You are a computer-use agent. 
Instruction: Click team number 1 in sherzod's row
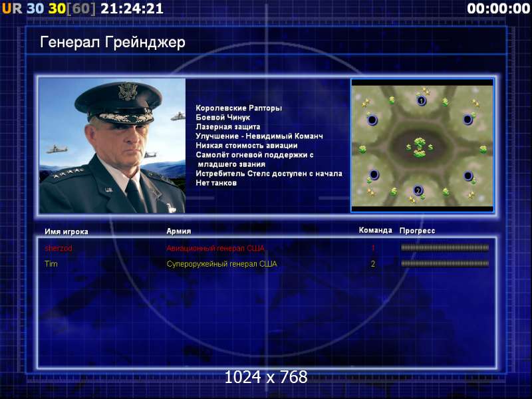coord(373,248)
